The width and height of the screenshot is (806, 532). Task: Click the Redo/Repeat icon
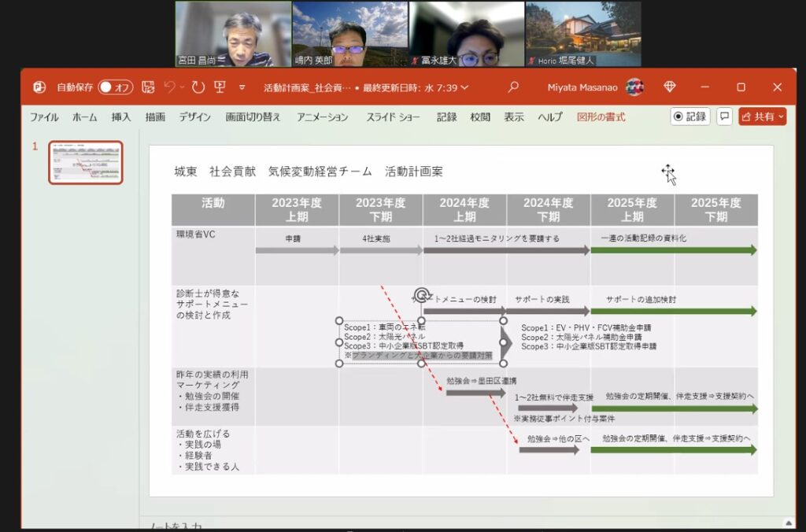click(198, 87)
